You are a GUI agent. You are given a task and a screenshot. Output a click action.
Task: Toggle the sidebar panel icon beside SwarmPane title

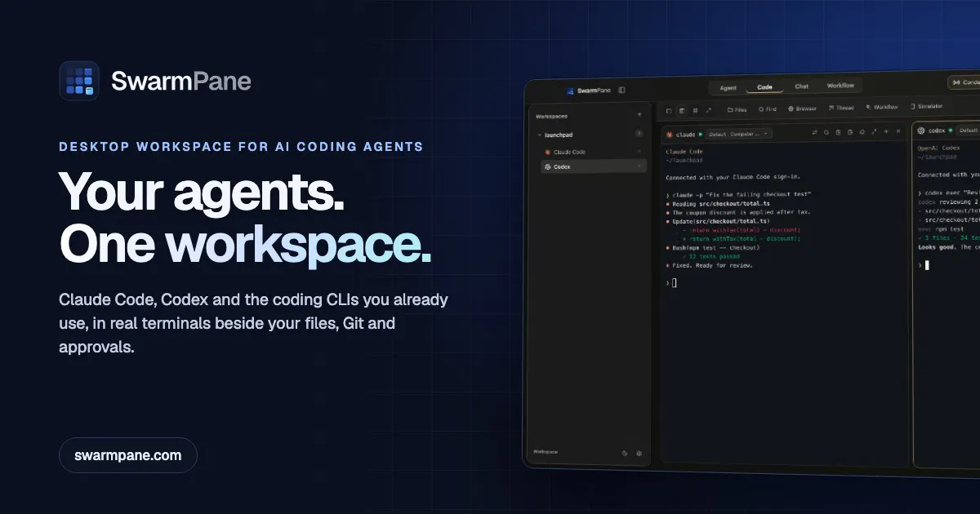(622, 91)
